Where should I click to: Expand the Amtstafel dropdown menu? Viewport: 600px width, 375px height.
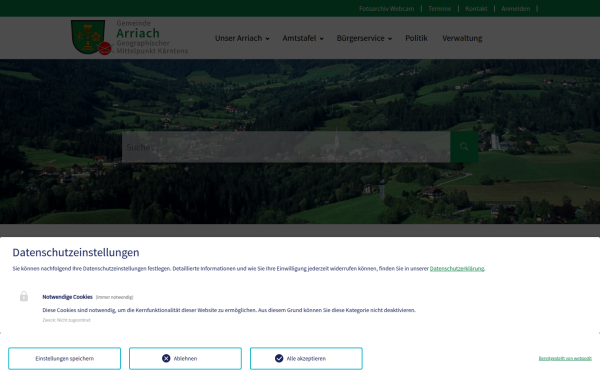(303, 38)
